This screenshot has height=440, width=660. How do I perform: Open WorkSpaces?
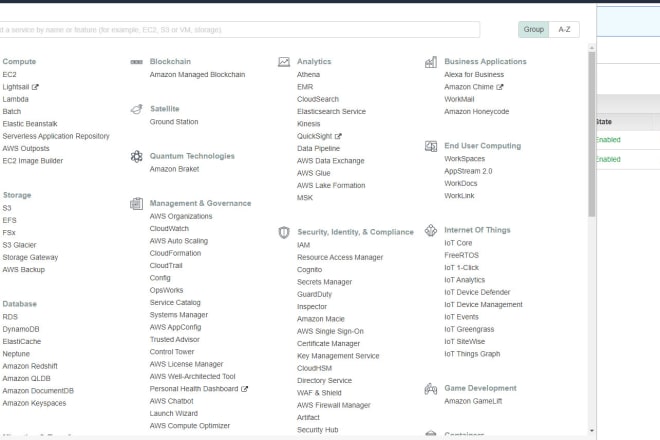(x=465, y=159)
